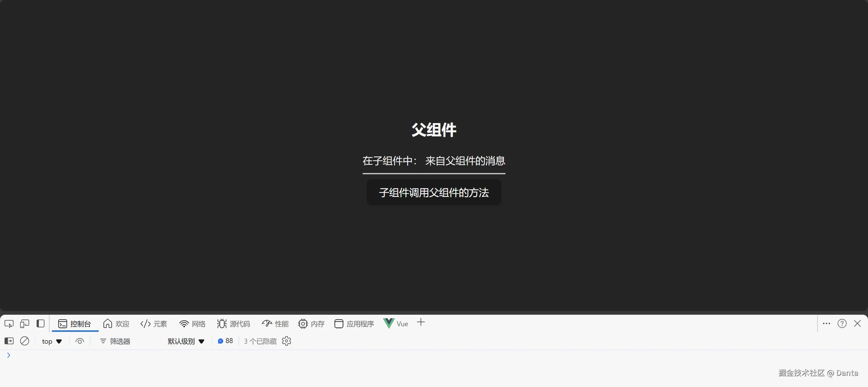This screenshot has height=387, width=868.
Task: Toggle the DevTools dock side layout
Action: 41,323
